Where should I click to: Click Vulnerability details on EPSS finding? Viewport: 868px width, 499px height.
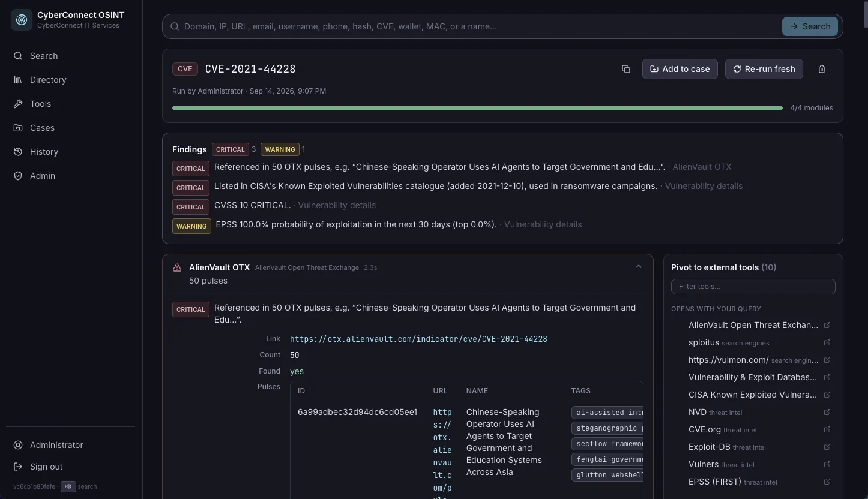point(543,224)
